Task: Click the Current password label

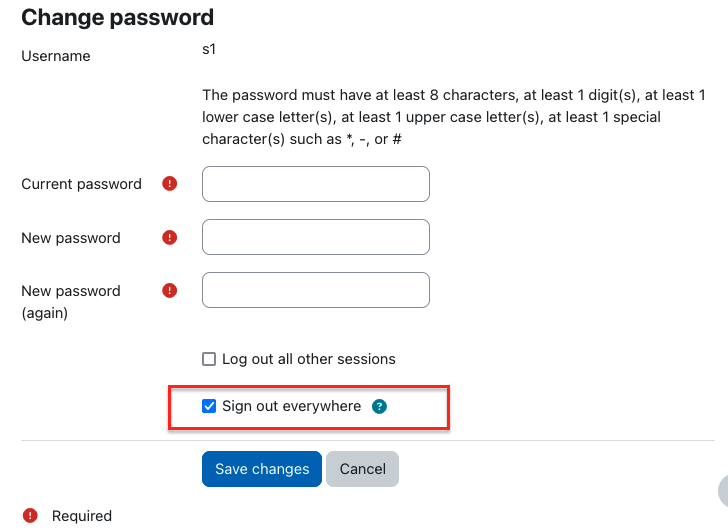Action: [81, 184]
